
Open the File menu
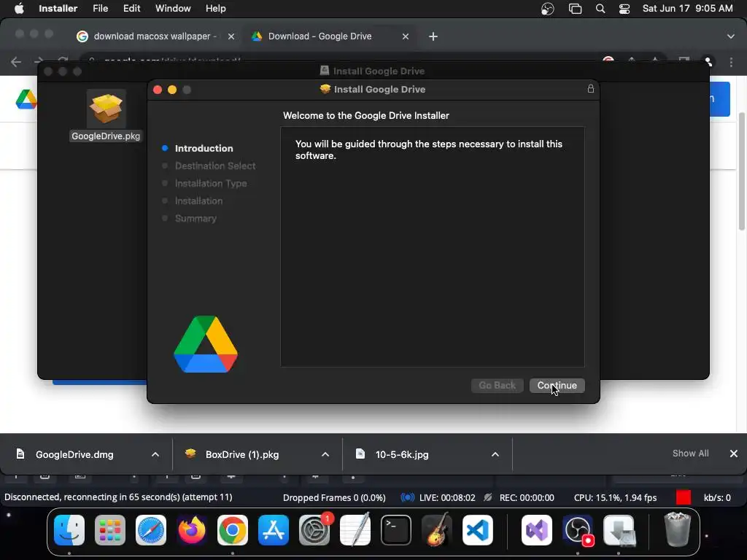[100, 9]
